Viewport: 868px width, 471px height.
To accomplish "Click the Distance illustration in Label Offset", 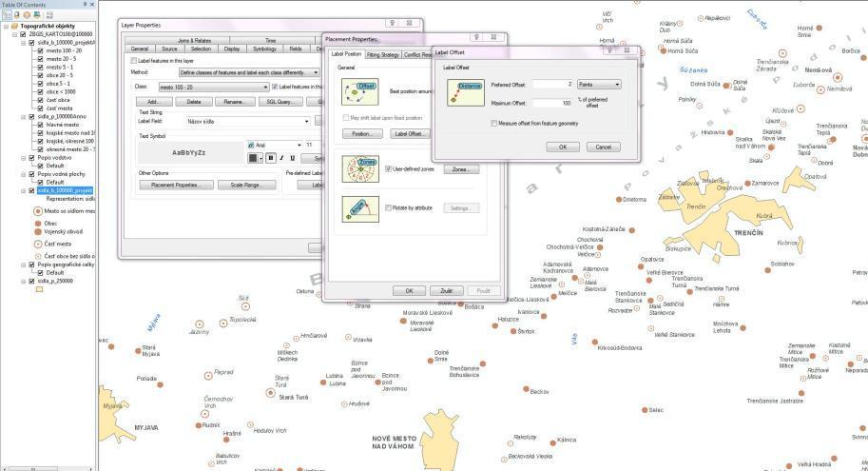I will point(465,92).
